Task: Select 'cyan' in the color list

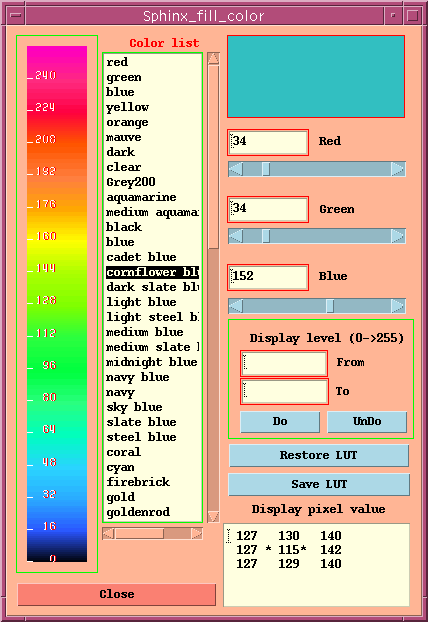Action: click(x=152, y=467)
